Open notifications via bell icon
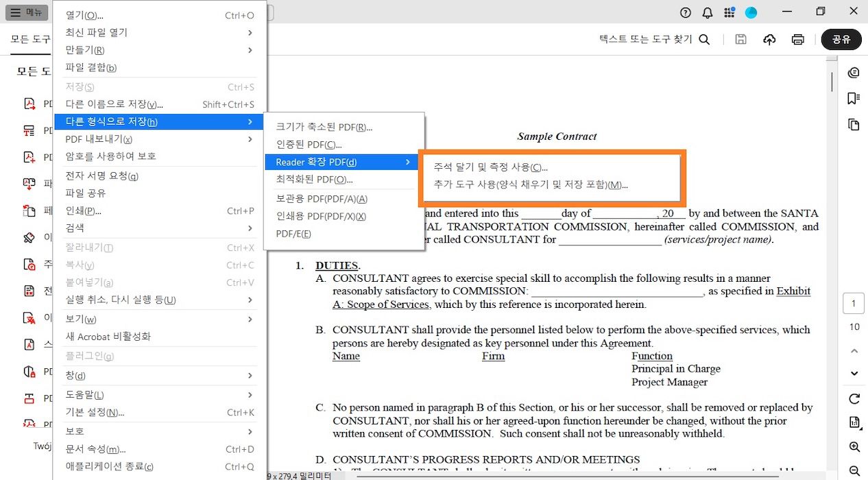The image size is (868, 480). coord(707,12)
